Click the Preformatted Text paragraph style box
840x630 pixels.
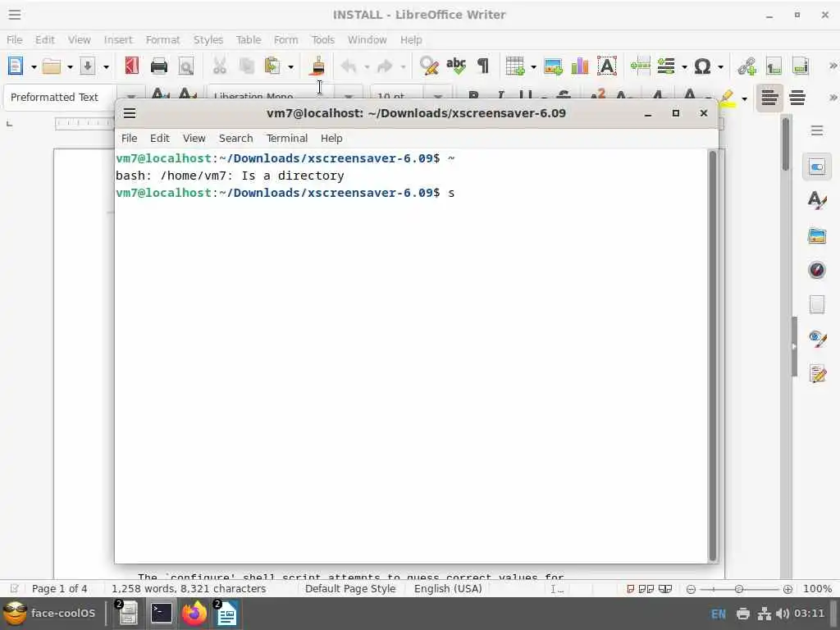coord(60,97)
